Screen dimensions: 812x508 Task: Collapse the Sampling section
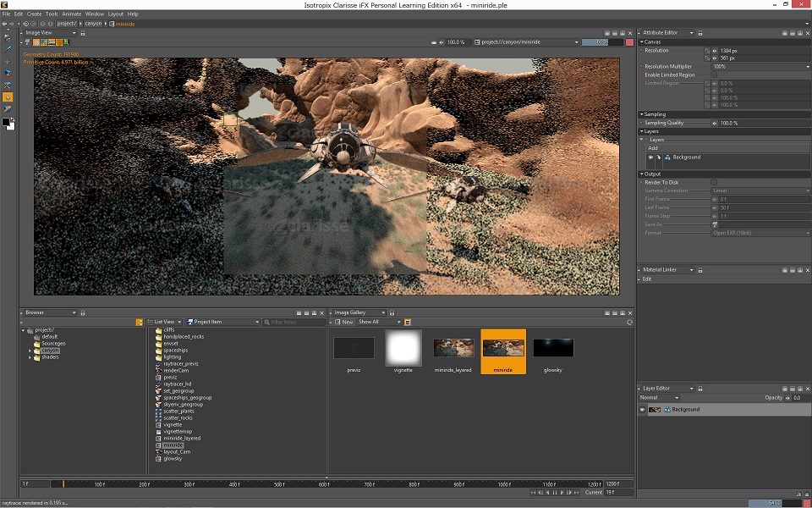coord(642,114)
